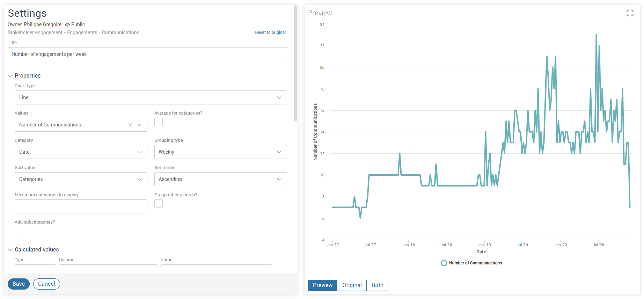Open the Grouping type Weekly dropdown

pyautogui.click(x=220, y=152)
